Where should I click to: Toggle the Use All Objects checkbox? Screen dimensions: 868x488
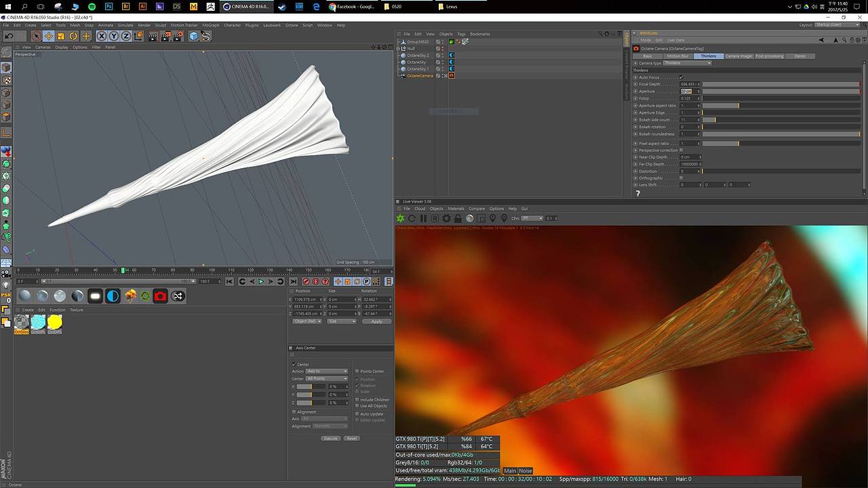click(x=357, y=406)
